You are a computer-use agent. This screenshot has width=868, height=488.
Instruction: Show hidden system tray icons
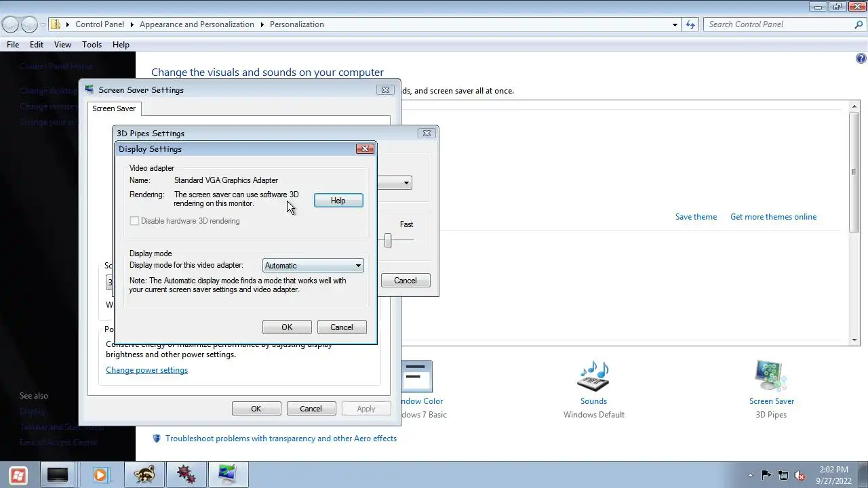(x=750, y=475)
